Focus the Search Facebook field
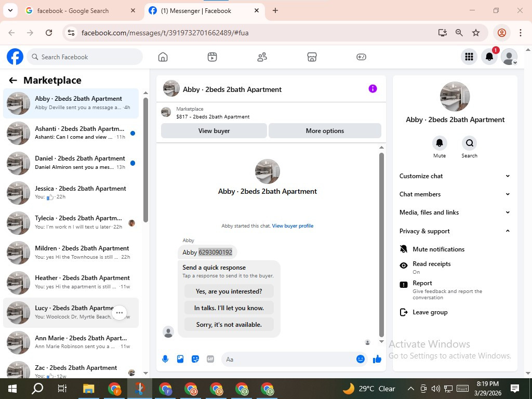The width and height of the screenshot is (532, 399). tap(85, 57)
